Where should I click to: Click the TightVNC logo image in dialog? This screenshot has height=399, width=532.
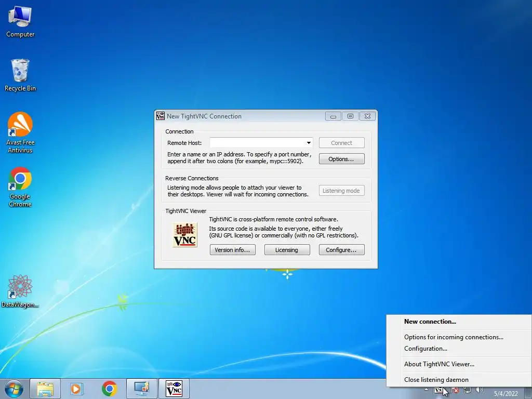[x=185, y=235]
